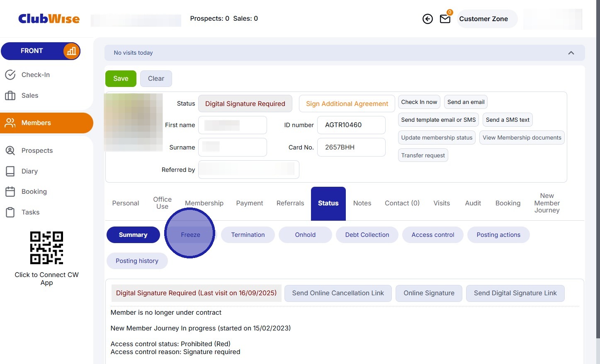Open the Access control sub-tab

(433, 235)
